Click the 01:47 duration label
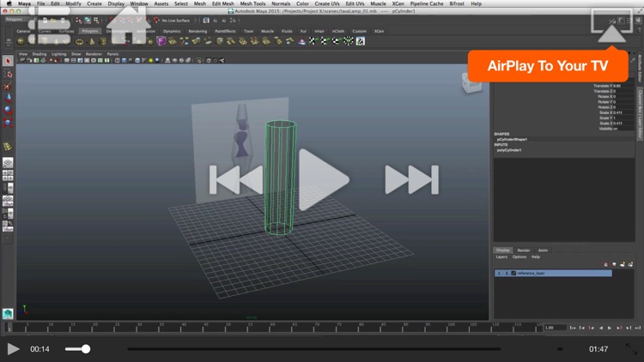 598,349
